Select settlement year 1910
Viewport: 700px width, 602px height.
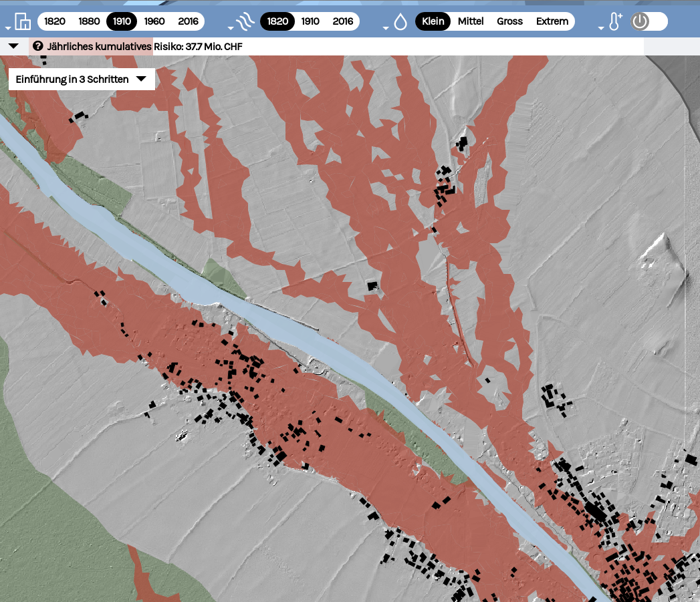(x=122, y=21)
